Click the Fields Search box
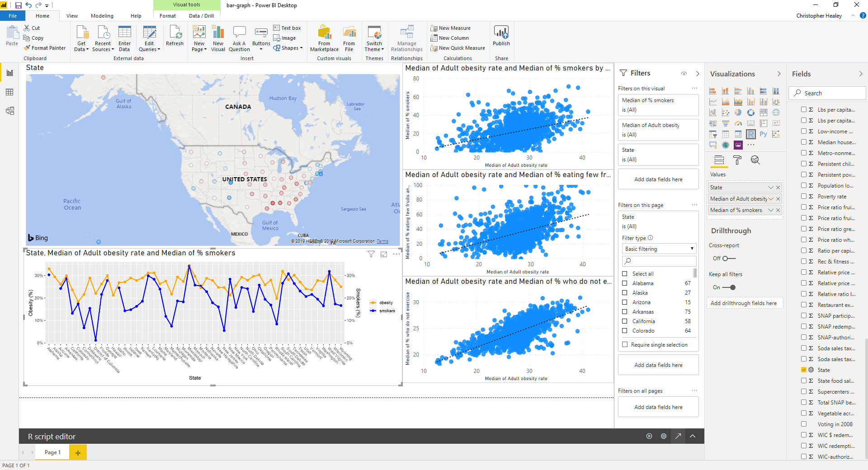This screenshot has width=868, height=470. coord(827,93)
